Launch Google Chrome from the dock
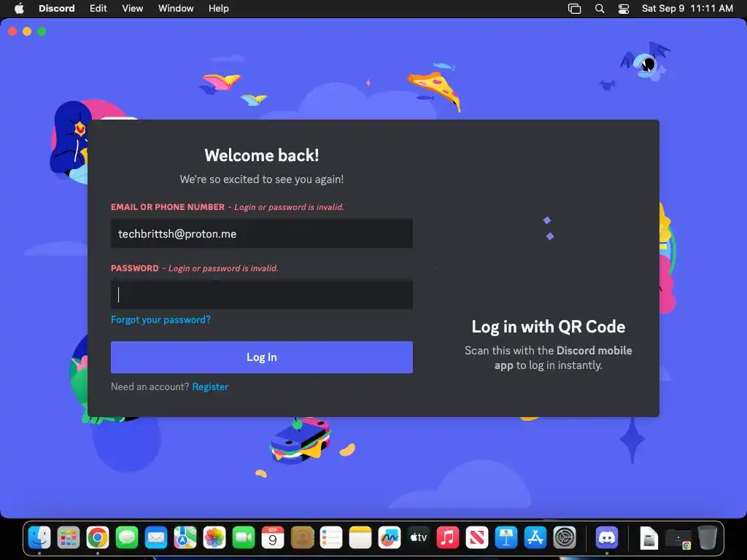The image size is (747, 560). click(x=98, y=538)
